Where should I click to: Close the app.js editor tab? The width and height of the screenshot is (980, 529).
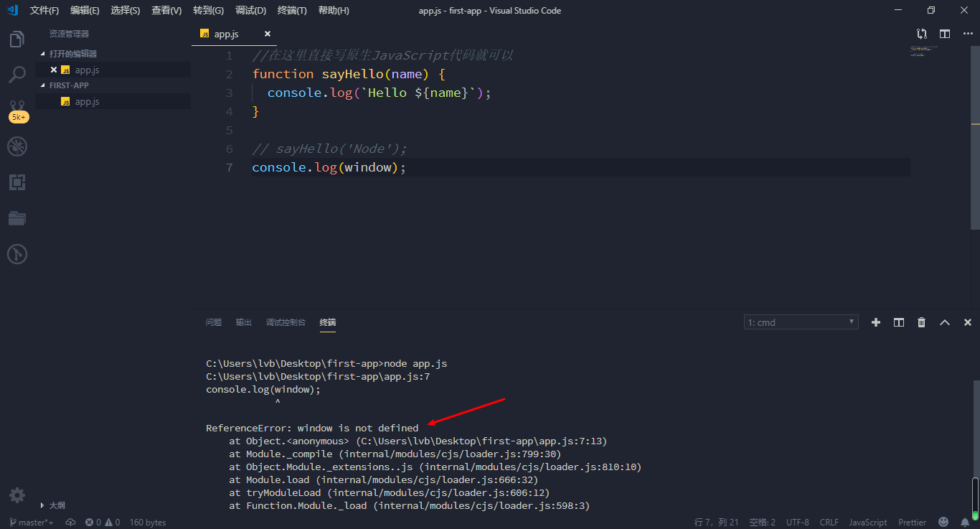point(268,34)
